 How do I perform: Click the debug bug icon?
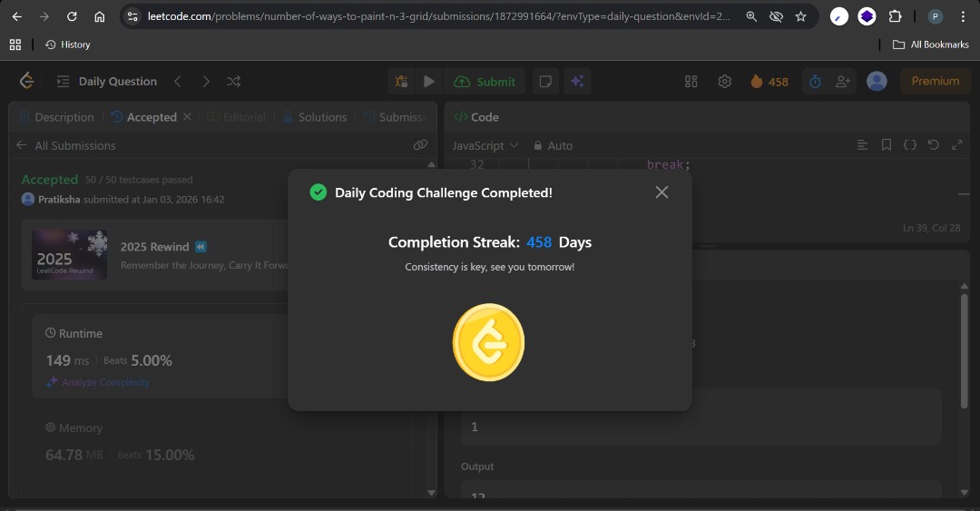(x=401, y=82)
